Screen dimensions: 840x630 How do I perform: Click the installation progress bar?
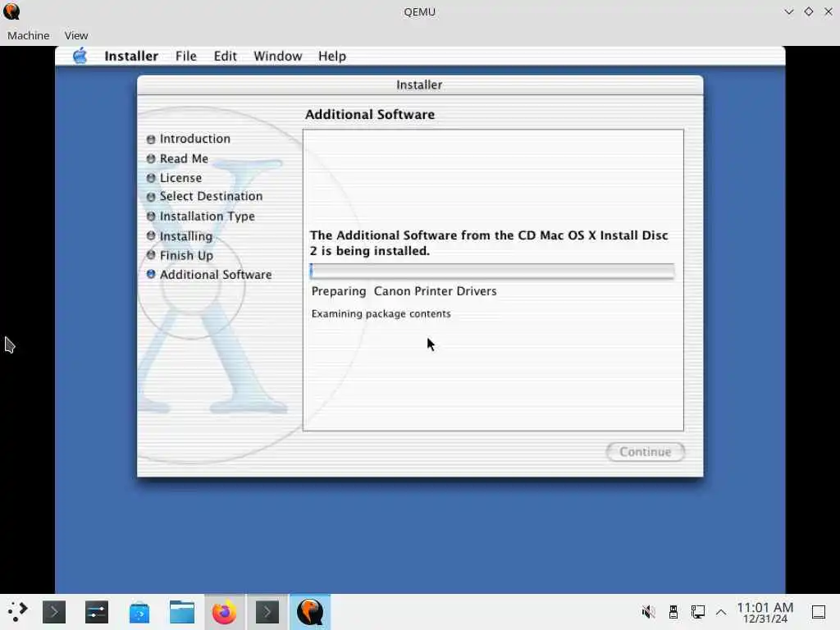click(492, 271)
